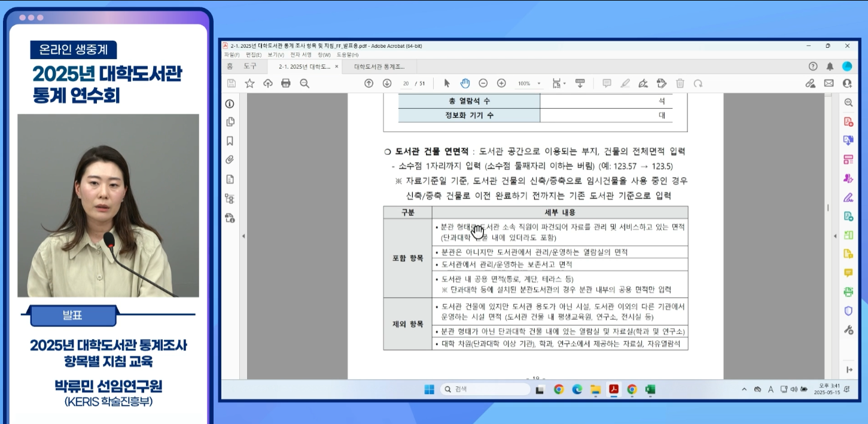868x424 pixels.
Task: Choose the arrow selection tool
Action: [x=446, y=83]
